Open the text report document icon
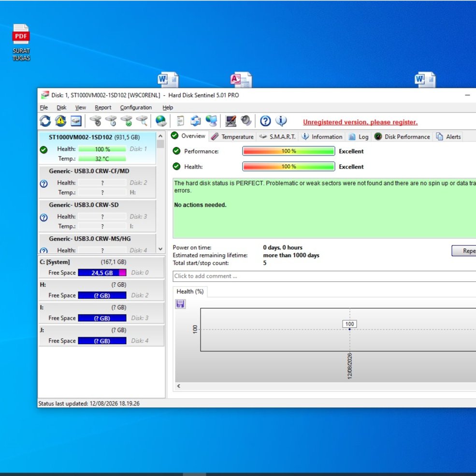This screenshot has width=476, height=476. coord(180,121)
